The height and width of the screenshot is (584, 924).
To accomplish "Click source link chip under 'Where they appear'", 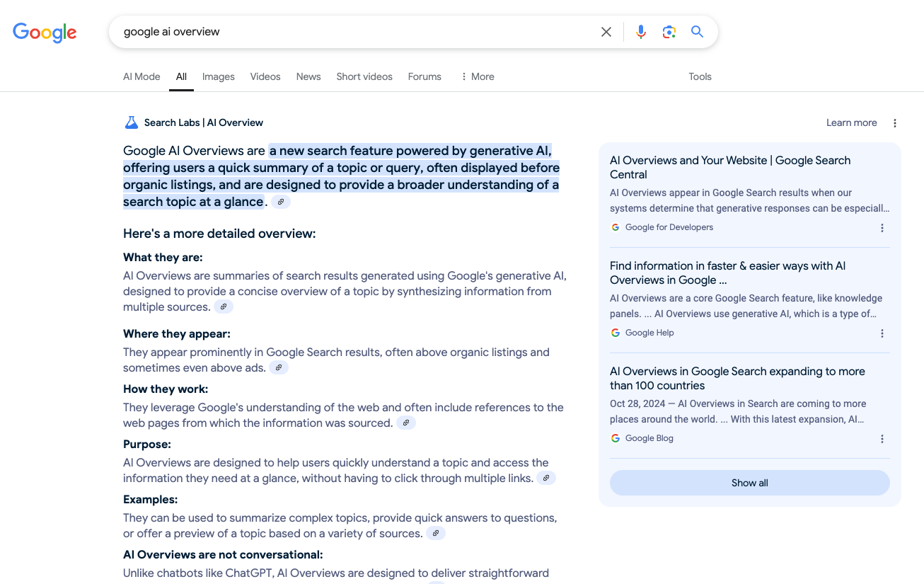I will [279, 368].
